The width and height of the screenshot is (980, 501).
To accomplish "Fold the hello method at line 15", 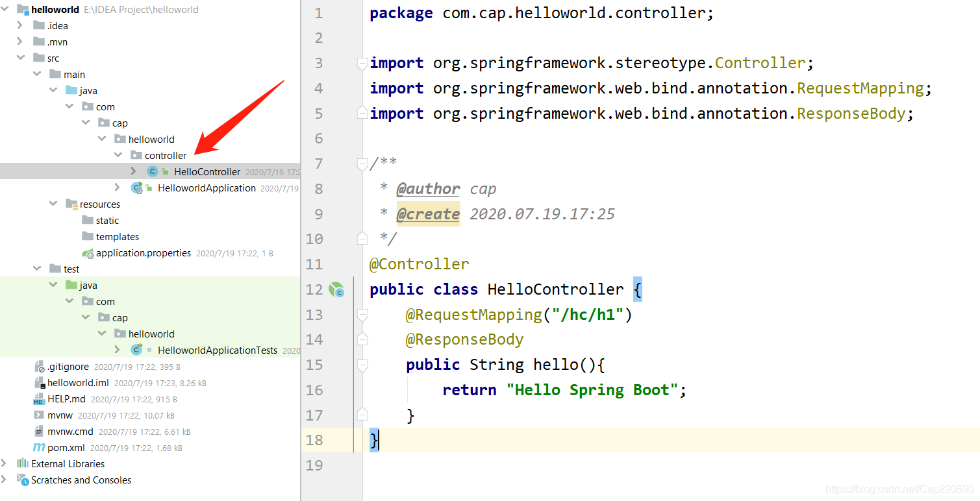I will click(x=362, y=365).
